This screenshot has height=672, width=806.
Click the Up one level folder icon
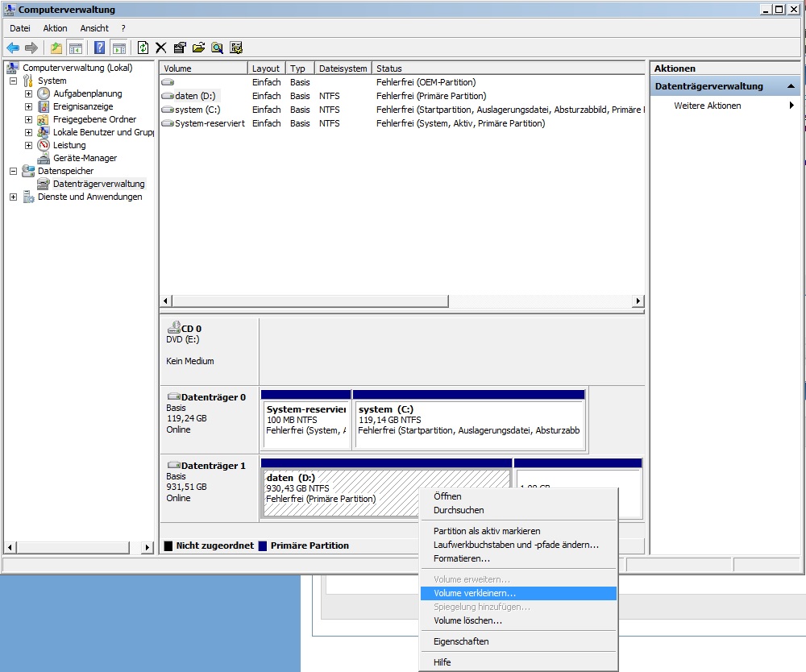(x=56, y=48)
